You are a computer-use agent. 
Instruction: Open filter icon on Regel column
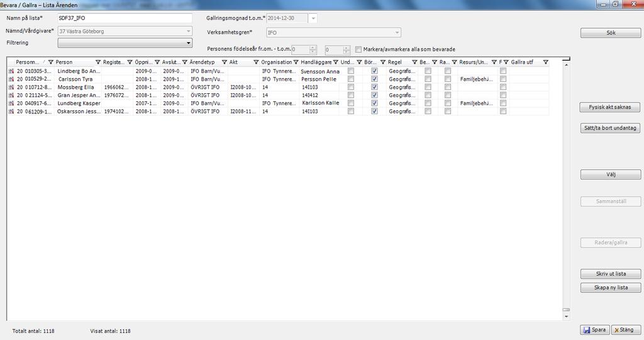[x=414, y=62]
